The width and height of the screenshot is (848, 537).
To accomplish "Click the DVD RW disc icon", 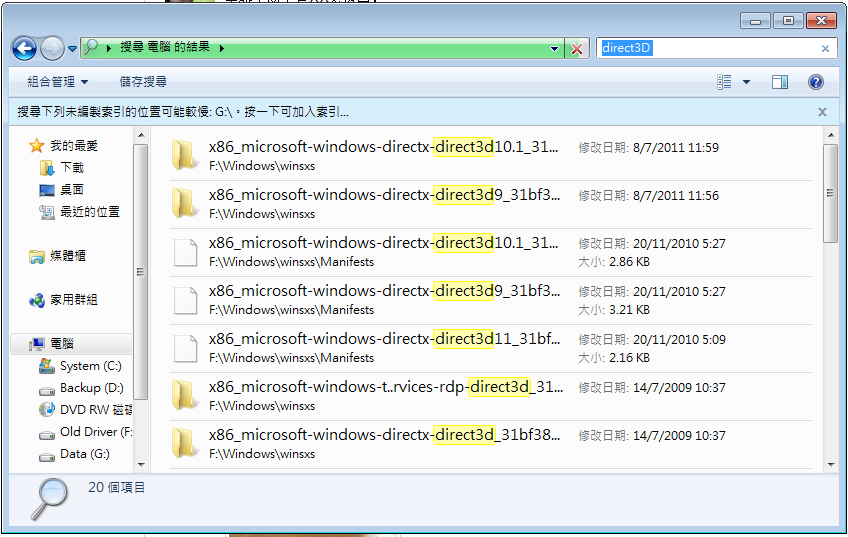I will (47, 410).
